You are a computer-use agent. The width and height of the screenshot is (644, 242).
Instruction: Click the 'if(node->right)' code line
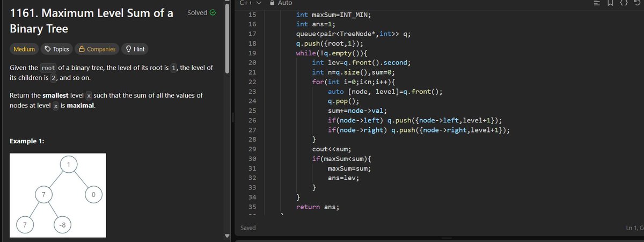[x=419, y=130]
